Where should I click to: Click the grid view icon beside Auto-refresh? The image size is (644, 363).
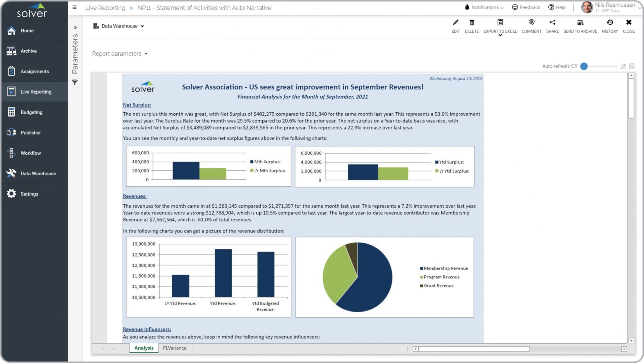point(632,66)
